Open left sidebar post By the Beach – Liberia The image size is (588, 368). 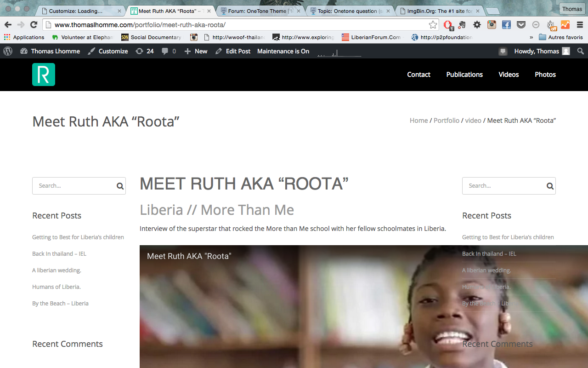click(60, 304)
